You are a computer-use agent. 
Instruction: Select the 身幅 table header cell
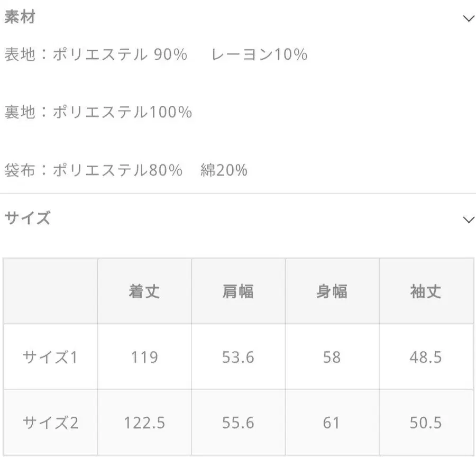tap(332, 291)
